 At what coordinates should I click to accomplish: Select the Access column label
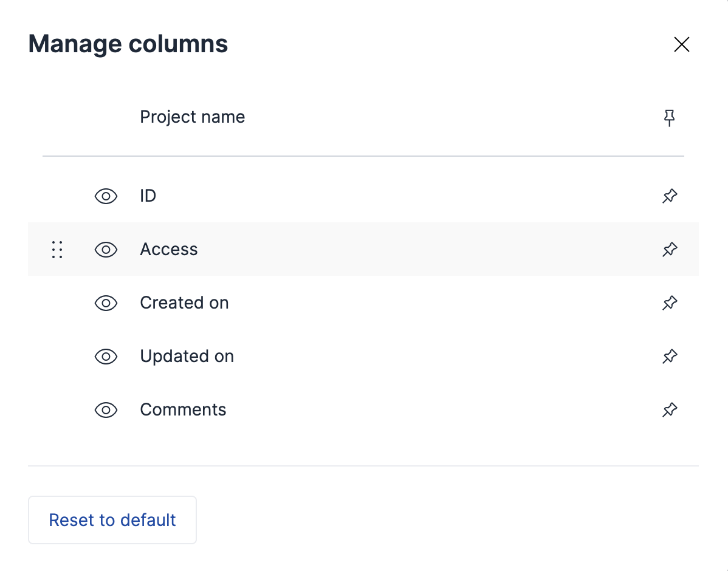click(168, 250)
